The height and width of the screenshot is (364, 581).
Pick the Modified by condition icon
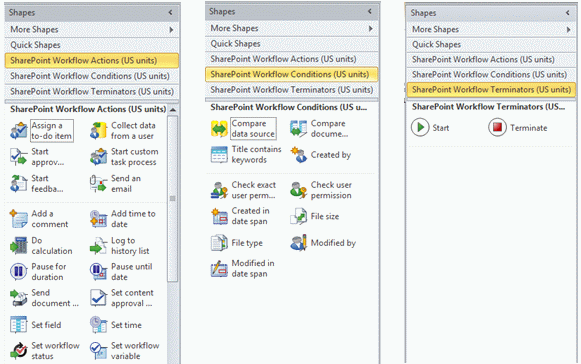click(x=298, y=243)
